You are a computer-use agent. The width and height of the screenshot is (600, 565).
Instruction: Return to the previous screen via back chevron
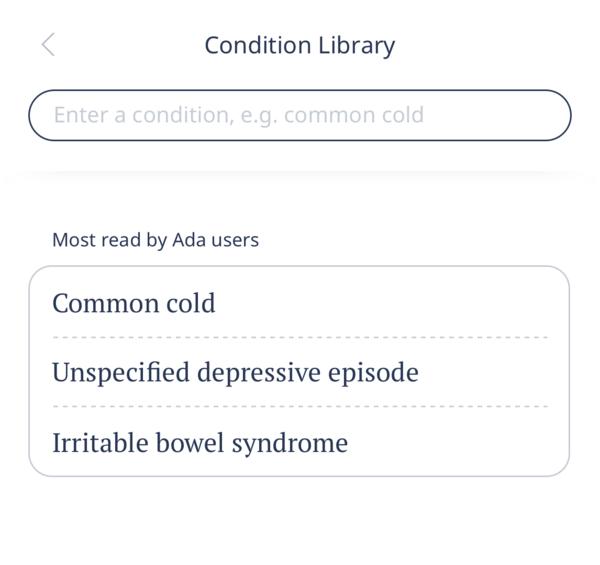48,45
